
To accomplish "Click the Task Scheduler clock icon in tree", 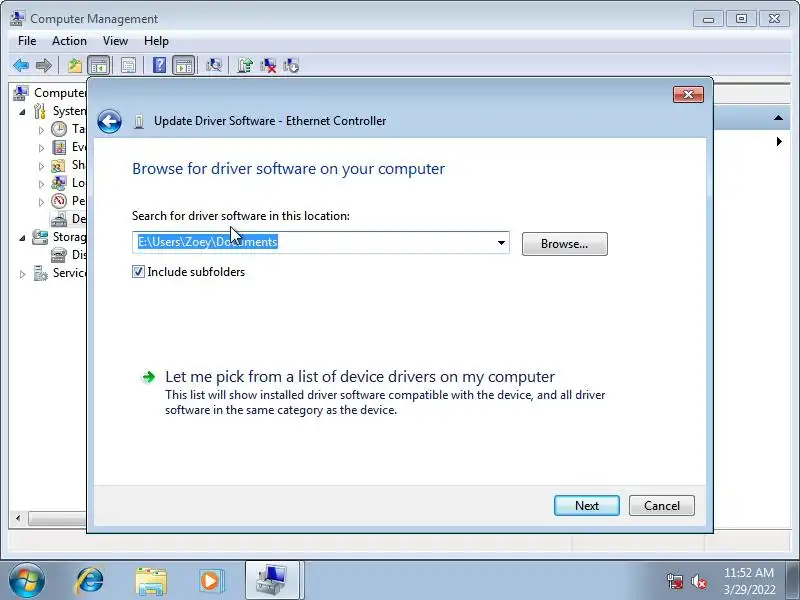I will coord(59,129).
